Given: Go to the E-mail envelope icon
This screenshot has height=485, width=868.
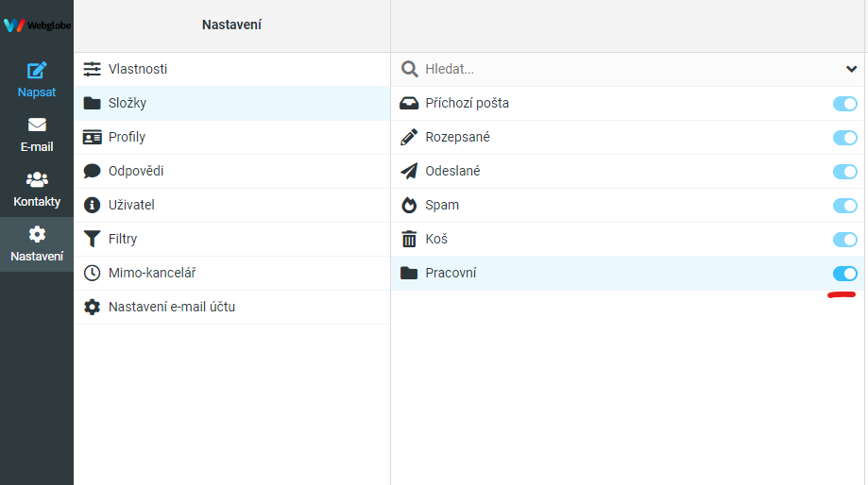Looking at the screenshot, I should coord(37,125).
